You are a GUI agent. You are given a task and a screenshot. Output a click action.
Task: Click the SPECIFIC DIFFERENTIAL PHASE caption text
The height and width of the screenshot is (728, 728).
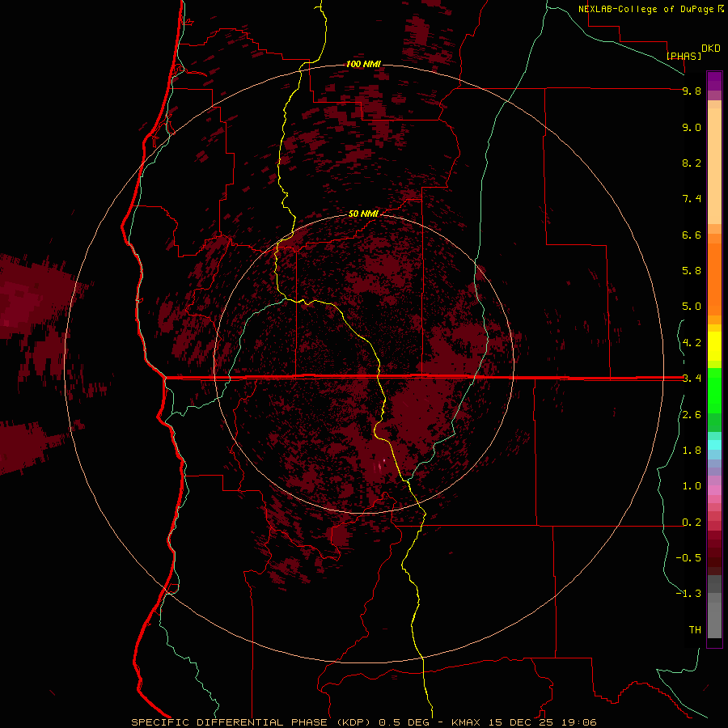230,722
